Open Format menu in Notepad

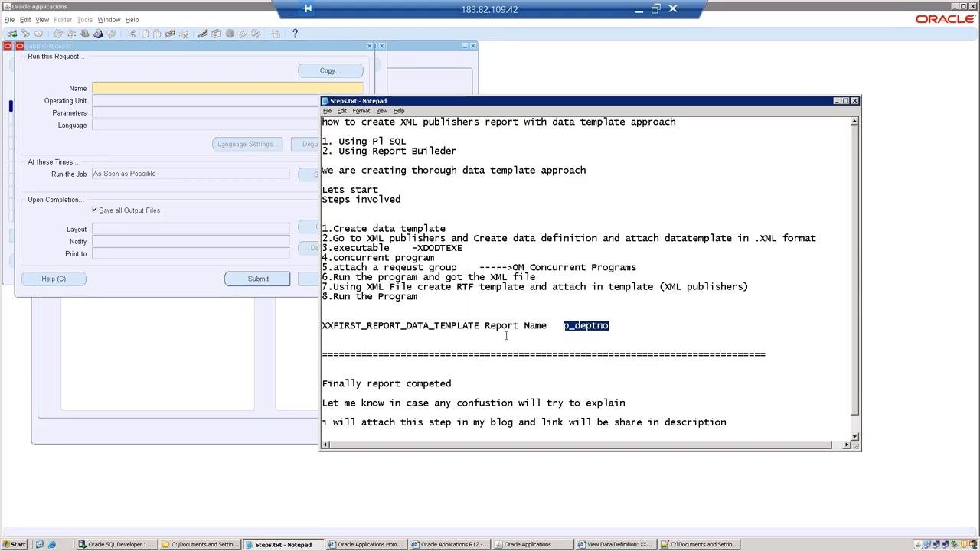pyautogui.click(x=361, y=111)
